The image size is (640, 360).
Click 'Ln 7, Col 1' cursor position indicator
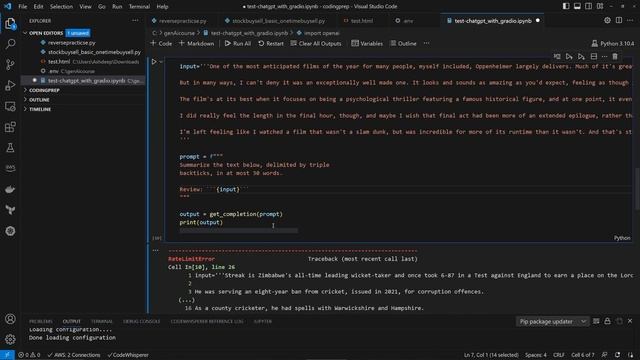491,355
